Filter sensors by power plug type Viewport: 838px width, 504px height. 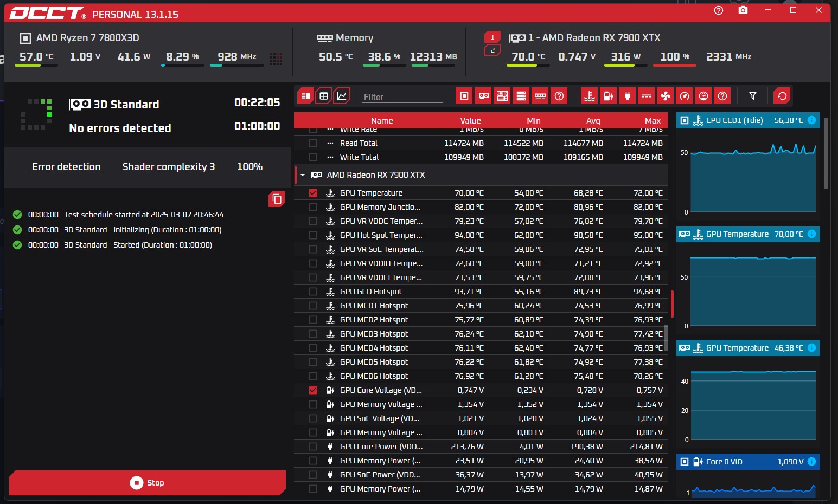(x=628, y=96)
